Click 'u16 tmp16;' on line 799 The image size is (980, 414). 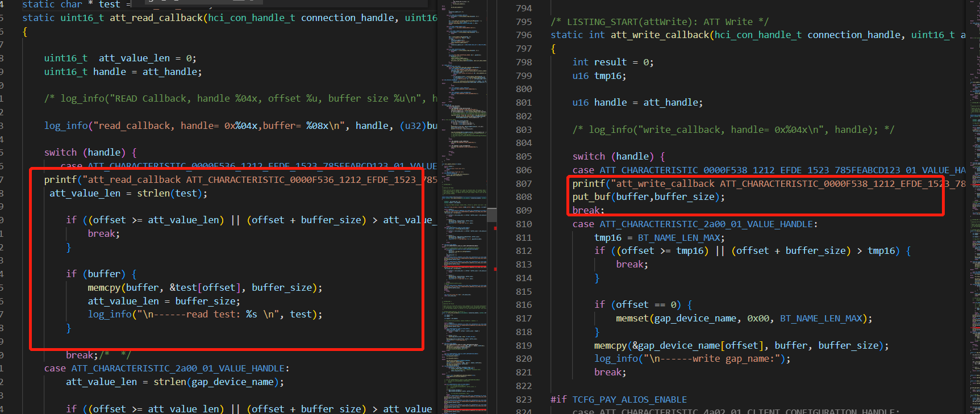tap(599, 76)
